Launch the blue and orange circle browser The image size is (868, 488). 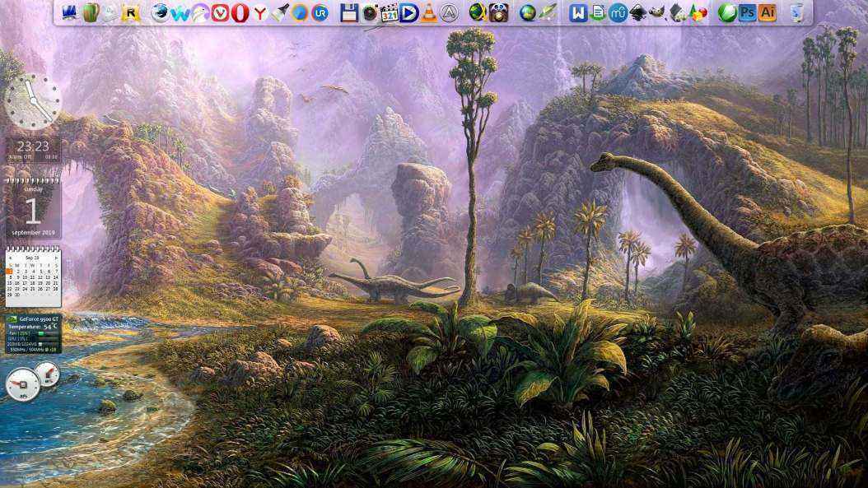coord(300,12)
